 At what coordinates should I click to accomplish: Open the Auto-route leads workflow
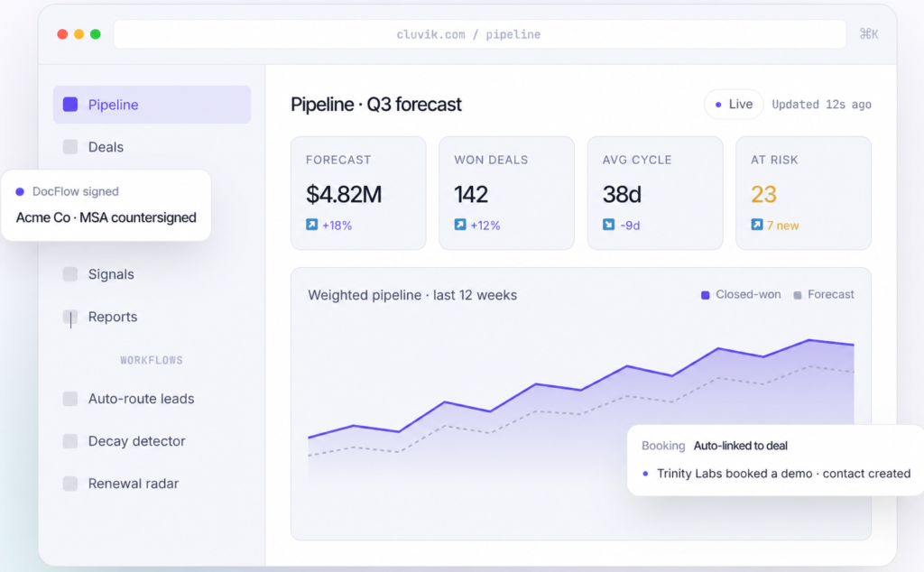click(x=152, y=399)
